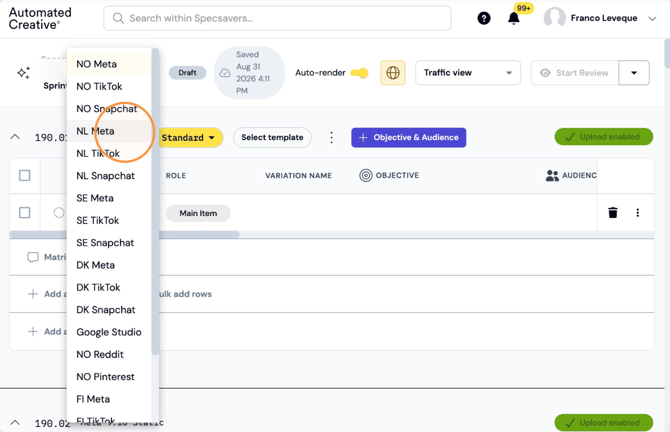Click the page vertical scrollbar

667,53
